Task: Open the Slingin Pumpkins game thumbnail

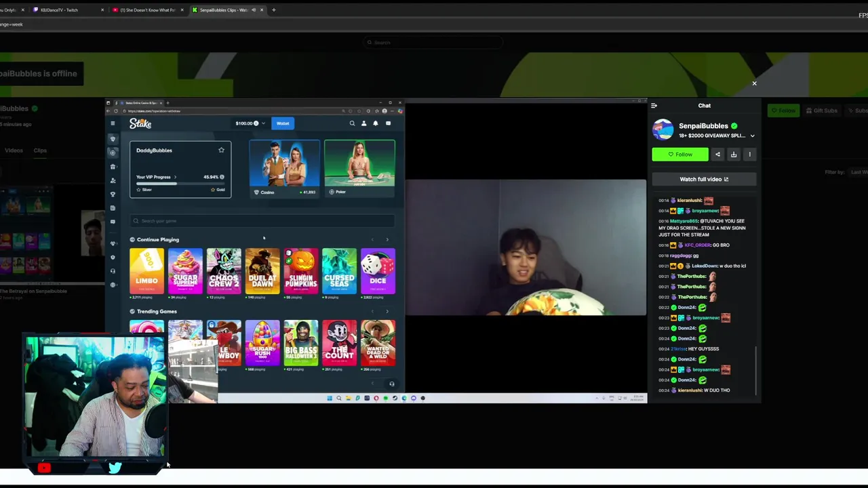Action: (301, 271)
